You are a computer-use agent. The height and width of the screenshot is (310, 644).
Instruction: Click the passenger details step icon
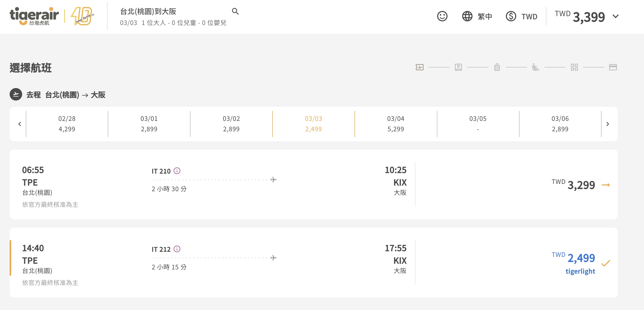[x=458, y=67]
